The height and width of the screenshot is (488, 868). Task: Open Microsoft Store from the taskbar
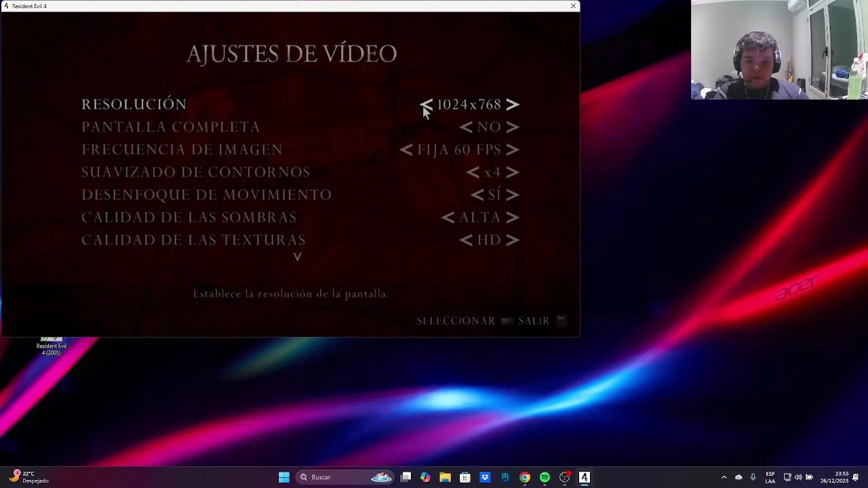pyautogui.click(x=465, y=477)
